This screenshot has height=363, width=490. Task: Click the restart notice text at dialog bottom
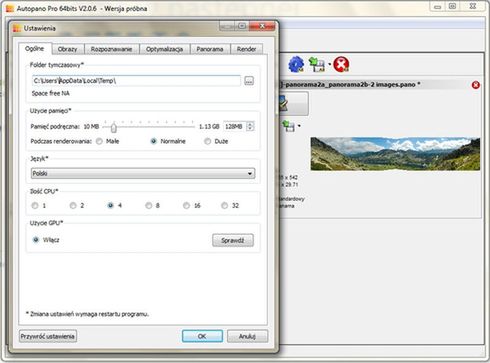point(87,314)
